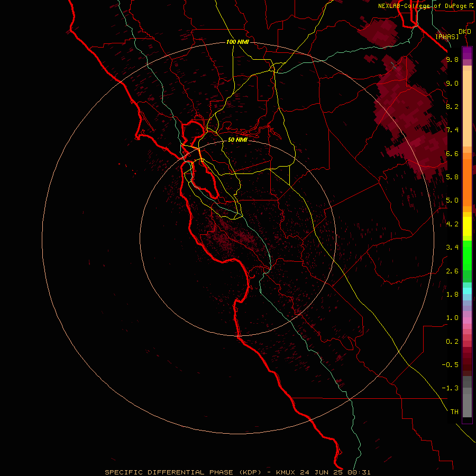Click the 7.4 legend value
Screen dimensions: 476x476
[452, 130]
